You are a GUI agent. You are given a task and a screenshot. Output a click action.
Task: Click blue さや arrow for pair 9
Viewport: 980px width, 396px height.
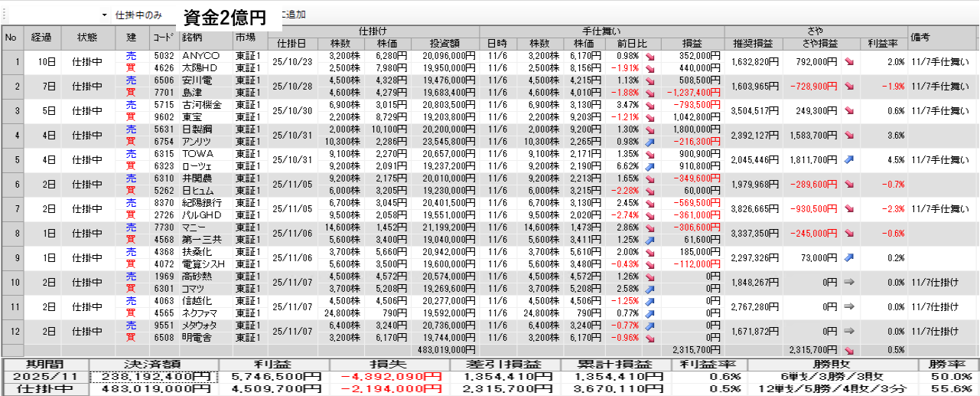point(849,258)
